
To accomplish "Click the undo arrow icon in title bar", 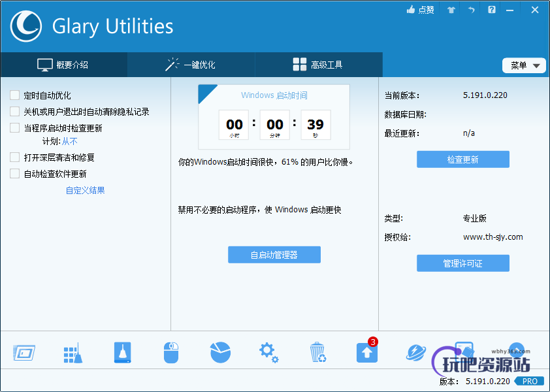I will pos(471,10).
